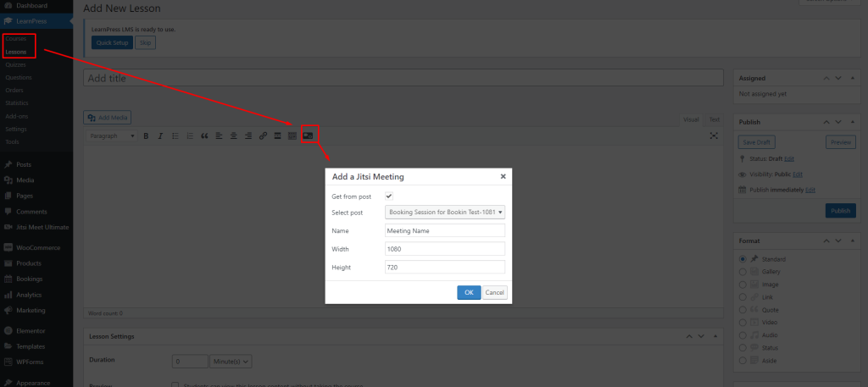
Task: Move the Format panel up
Action: coord(826,241)
